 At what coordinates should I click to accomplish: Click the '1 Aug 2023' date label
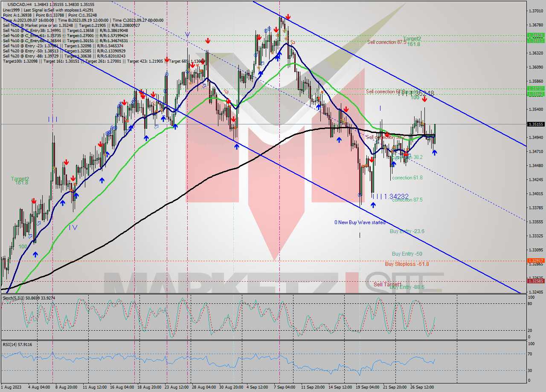coord(11,387)
